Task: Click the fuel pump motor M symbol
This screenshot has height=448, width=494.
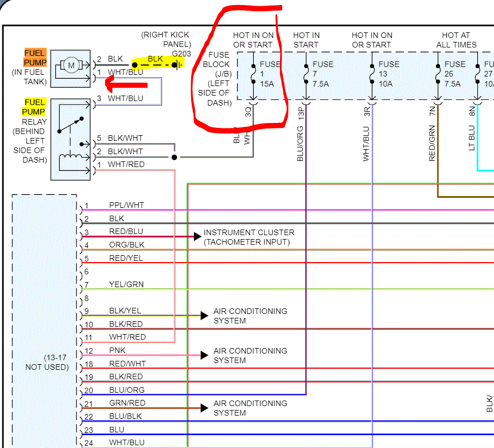Action: coord(71,65)
